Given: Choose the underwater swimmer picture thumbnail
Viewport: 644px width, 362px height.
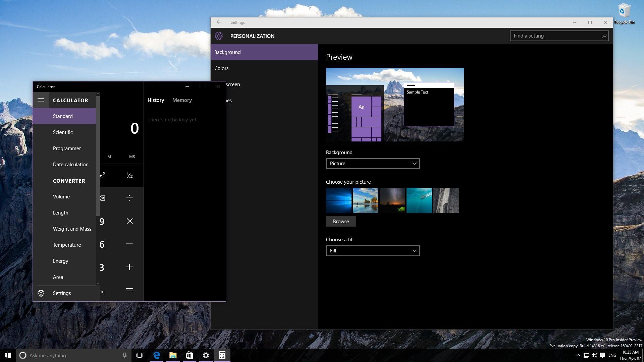Looking at the screenshot, I should (419, 200).
